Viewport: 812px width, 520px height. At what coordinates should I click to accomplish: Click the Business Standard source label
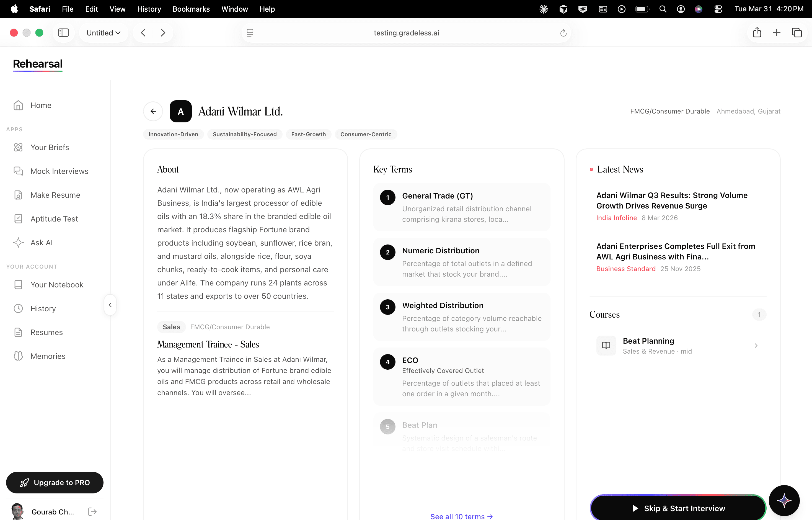coord(626,269)
